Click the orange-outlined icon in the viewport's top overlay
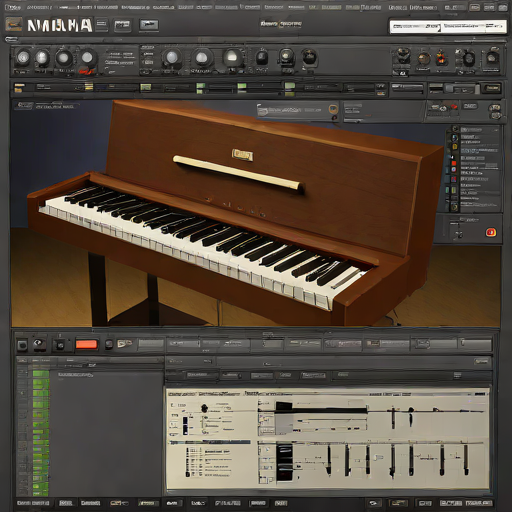Image resolution: width=512 pixels, height=512 pixels. 332,109
